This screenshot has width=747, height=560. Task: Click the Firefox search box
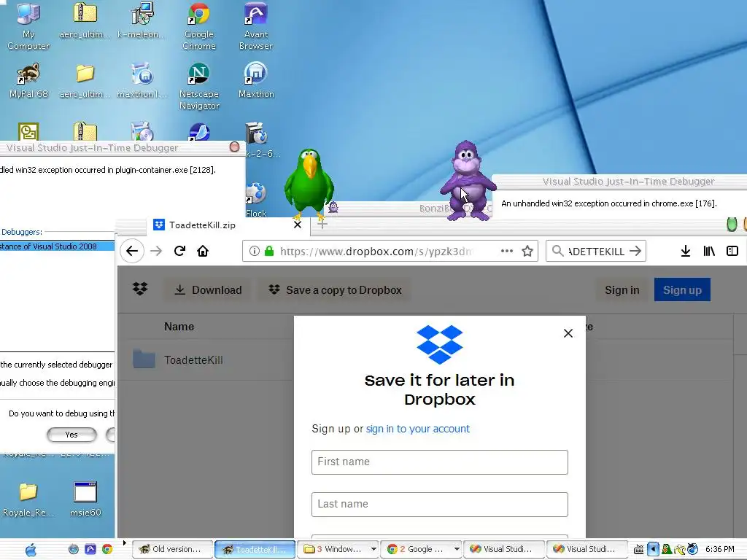(596, 251)
